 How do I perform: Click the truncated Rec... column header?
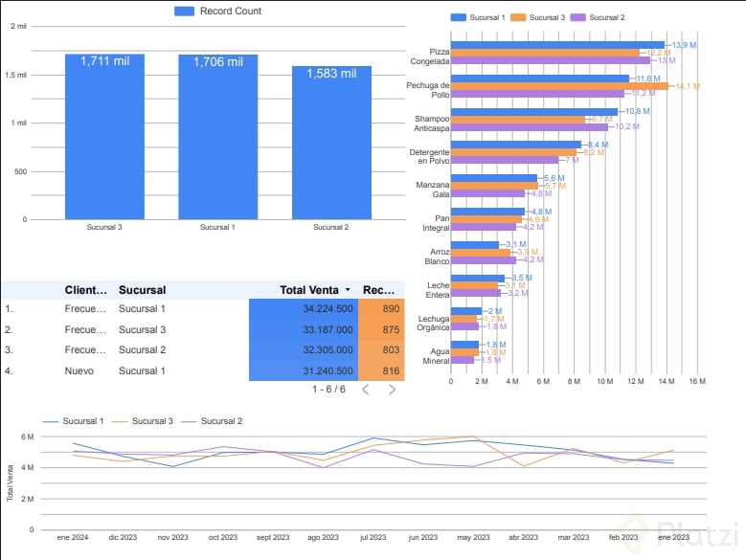point(378,290)
